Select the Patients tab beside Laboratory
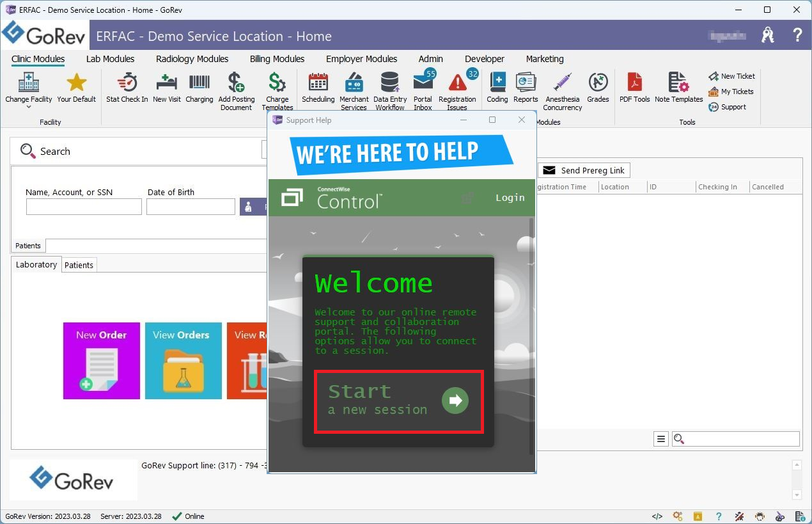Image resolution: width=812 pixels, height=524 pixels. coord(79,266)
